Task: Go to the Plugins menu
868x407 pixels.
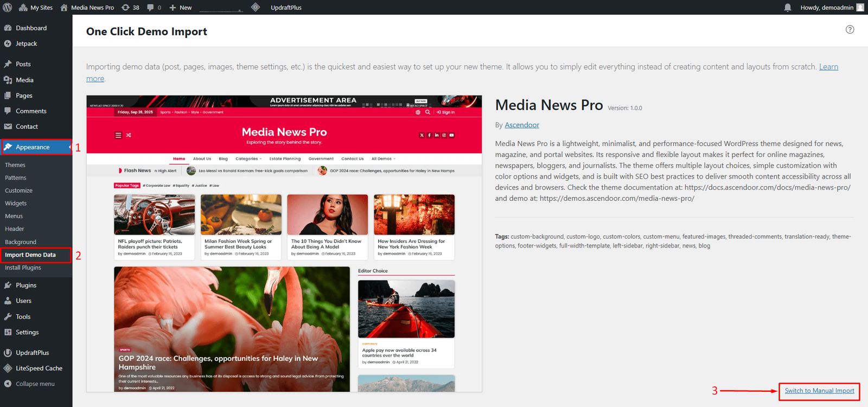Action: pos(26,285)
